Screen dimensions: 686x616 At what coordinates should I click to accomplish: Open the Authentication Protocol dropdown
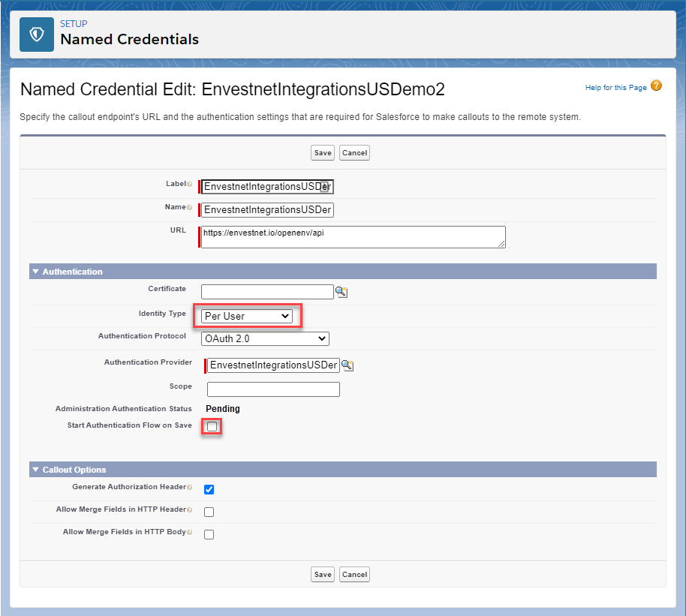coord(265,338)
